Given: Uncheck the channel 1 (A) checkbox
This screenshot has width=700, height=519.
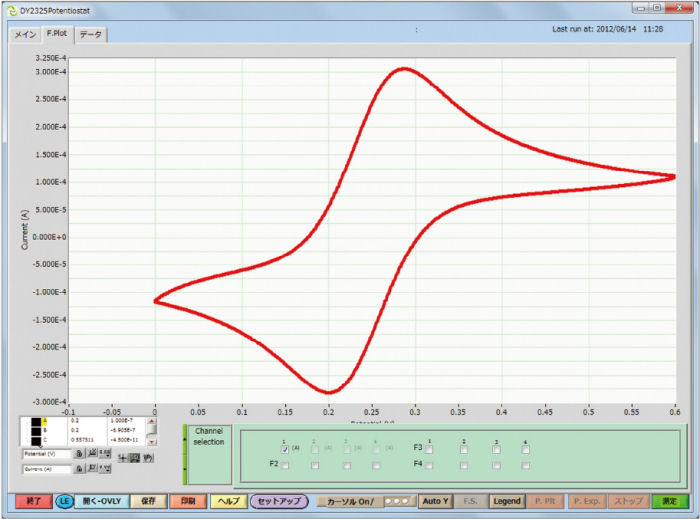Looking at the screenshot, I should coord(285,449).
